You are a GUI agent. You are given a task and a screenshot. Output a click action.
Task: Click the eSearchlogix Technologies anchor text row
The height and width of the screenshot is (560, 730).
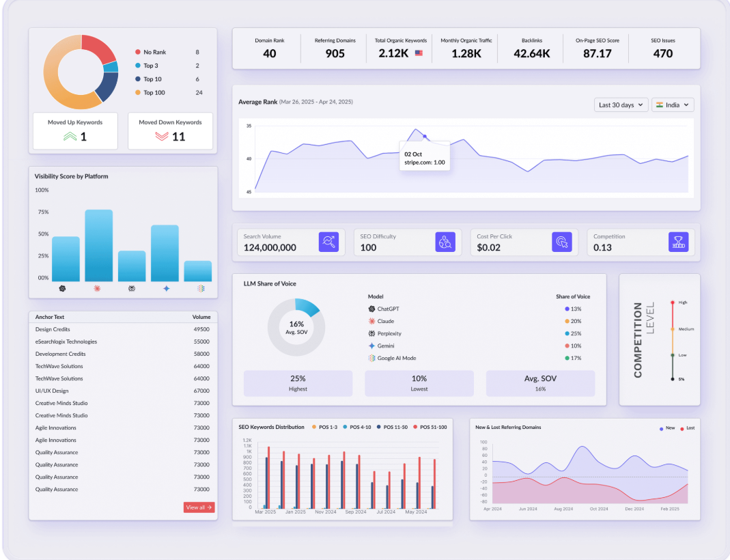[66, 341]
